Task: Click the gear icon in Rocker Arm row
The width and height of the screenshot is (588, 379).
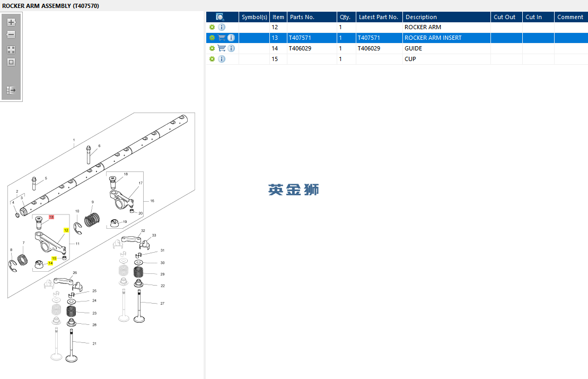Action: pyautogui.click(x=212, y=28)
